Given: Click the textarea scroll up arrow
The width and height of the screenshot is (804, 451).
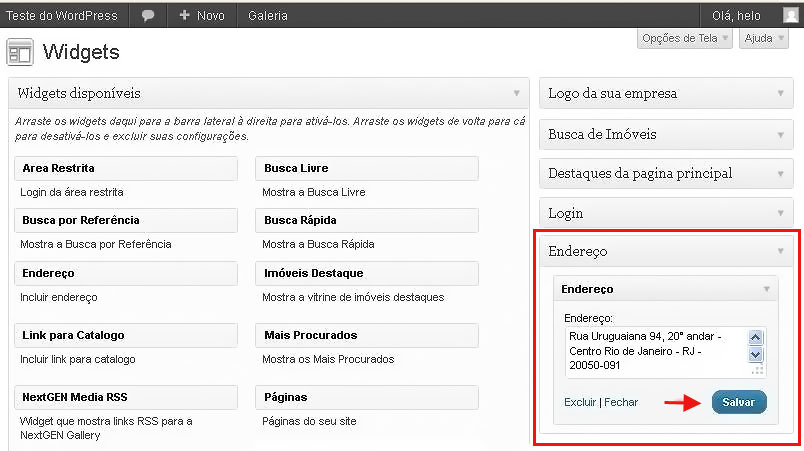Looking at the screenshot, I should 755,337.
